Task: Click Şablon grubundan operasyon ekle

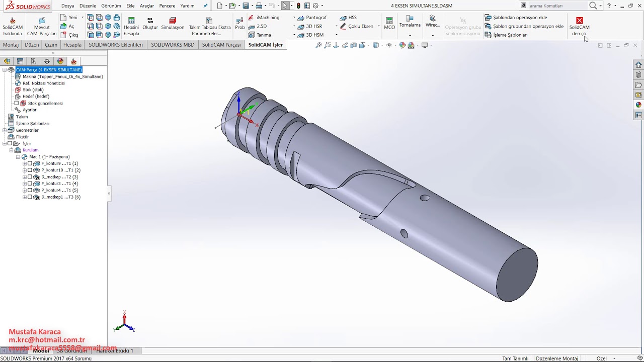Action: [x=524, y=26]
